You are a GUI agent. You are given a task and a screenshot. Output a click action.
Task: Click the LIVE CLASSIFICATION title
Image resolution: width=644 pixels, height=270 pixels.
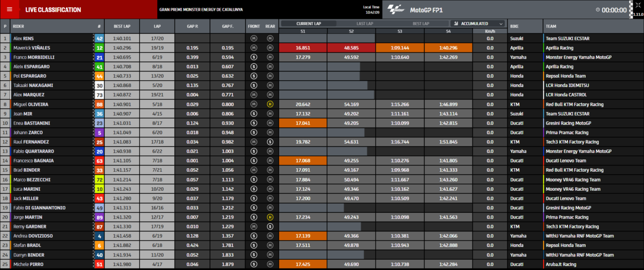[x=53, y=10]
